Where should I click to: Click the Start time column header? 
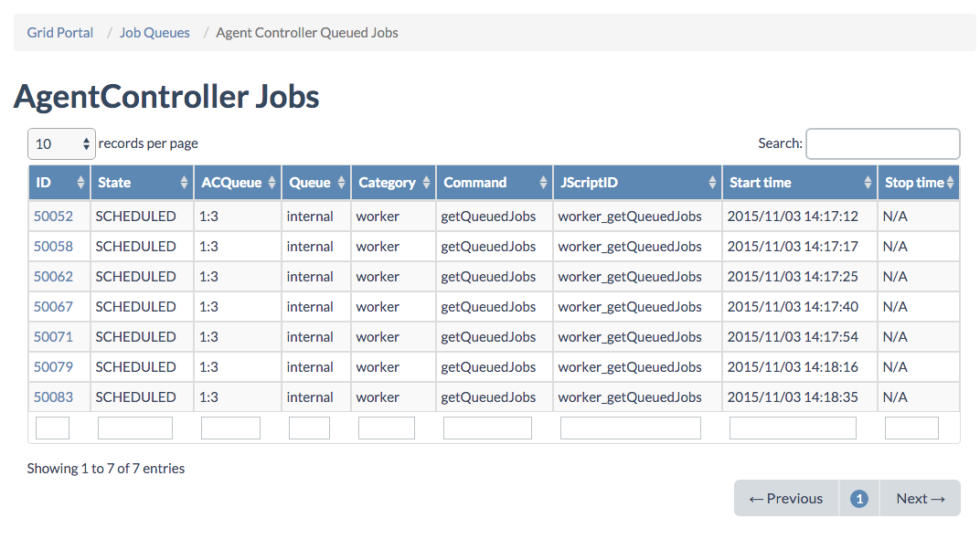[761, 183]
